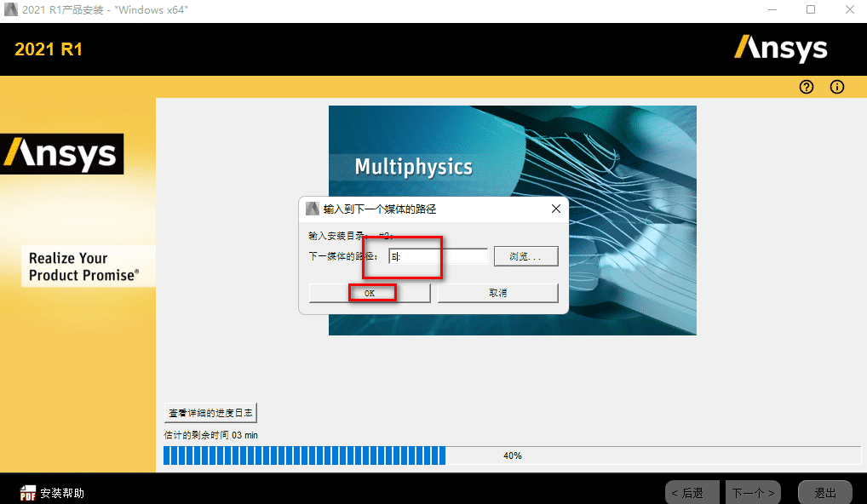Open 查看详细的进度日志 detailed progress log
The image size is (867, 504).
point(210,413)
